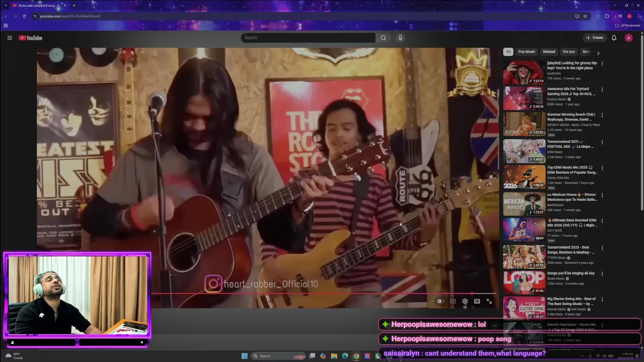Screen dimensions: 644x362
Task: Switch to Chrome in the taskbar
Action: pos(356,356)
